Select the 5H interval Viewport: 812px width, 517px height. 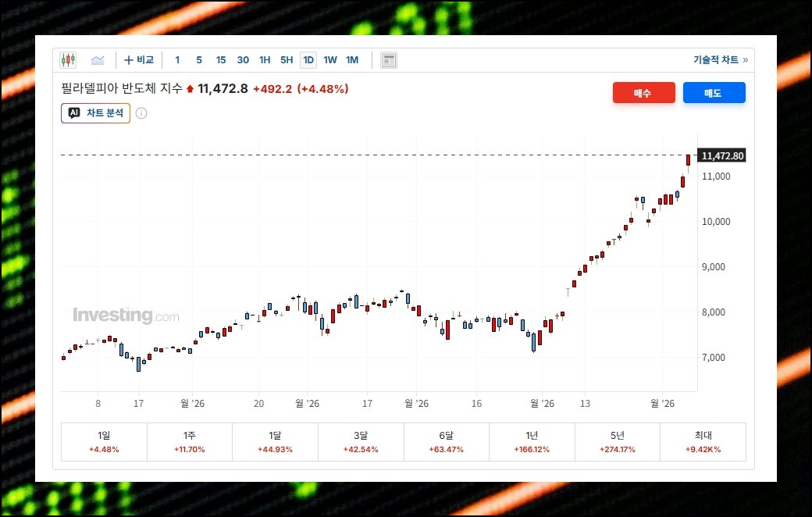(287, 60)
